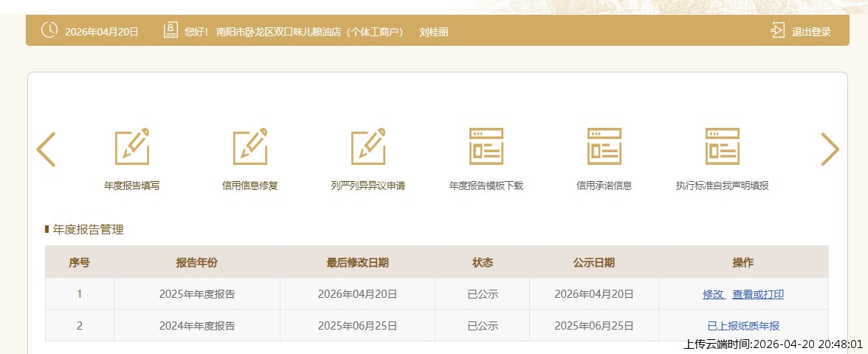Click the logout door icon

777,30
